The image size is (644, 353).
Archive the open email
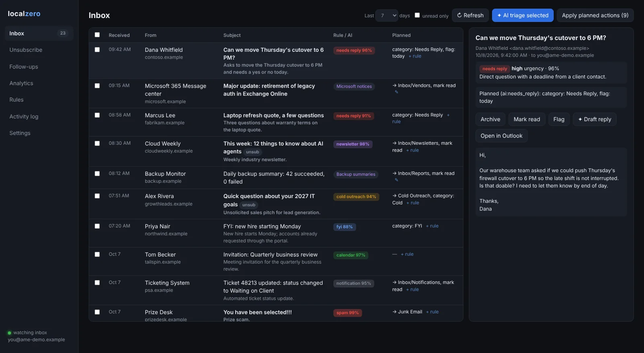pyautogui.click(x=490, y=119)
